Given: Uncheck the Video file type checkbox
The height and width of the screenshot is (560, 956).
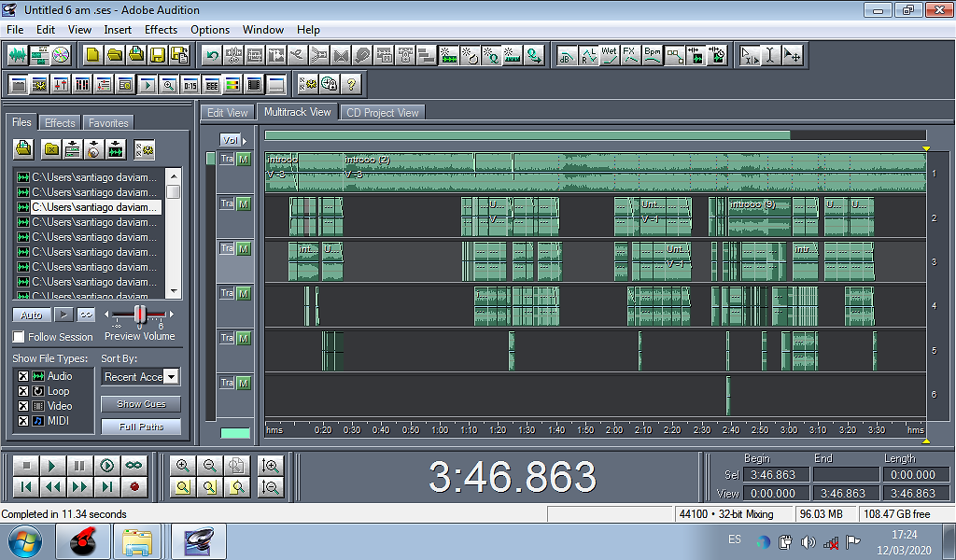Looking at the screenshot, I should (23, 406).
